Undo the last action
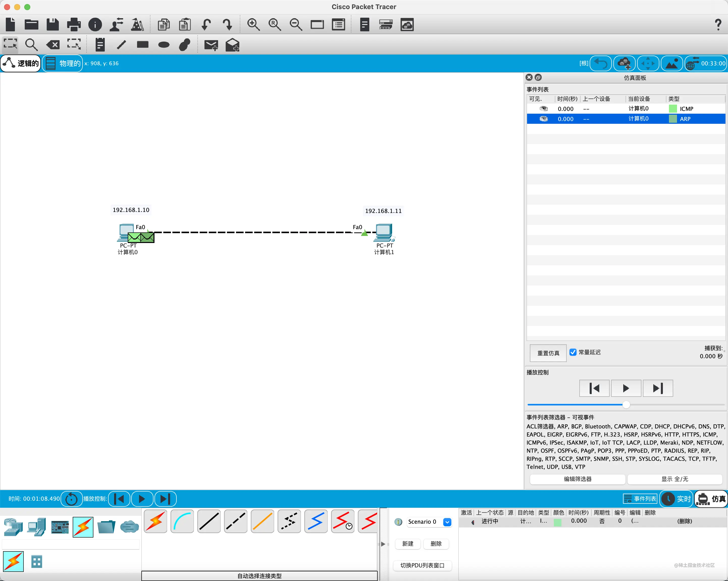The height and width of the screenshot is (581, 728). (x=206, y=24)
